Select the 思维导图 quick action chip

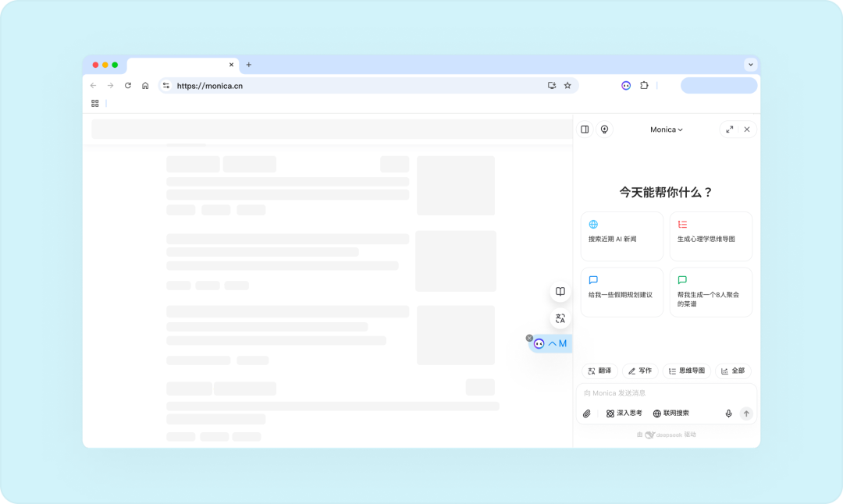pyautogui.click(x=687, y=371)
